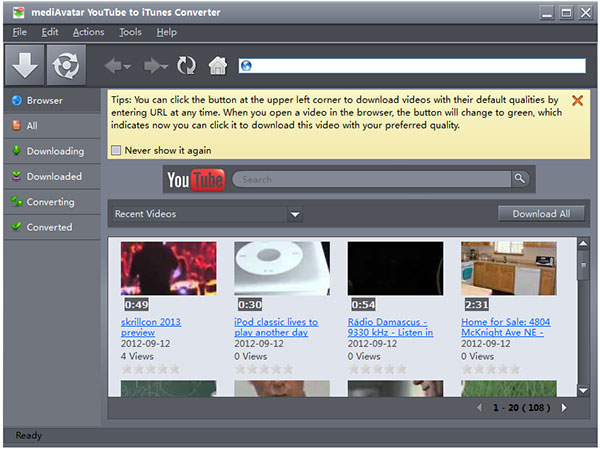Click the mediaAvatar app icon in title bar
The width and height of the screenshot is (600, 449).
(x=18, y=12)
